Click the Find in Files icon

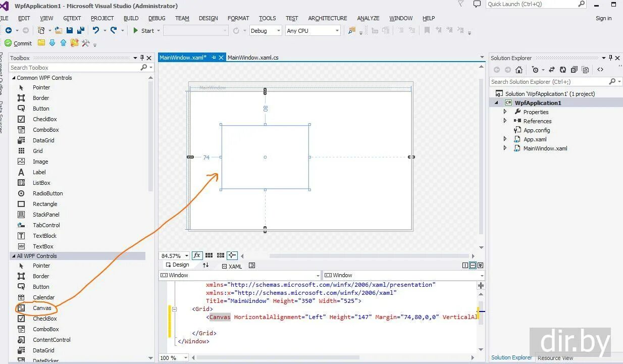[x=352, y=31]
